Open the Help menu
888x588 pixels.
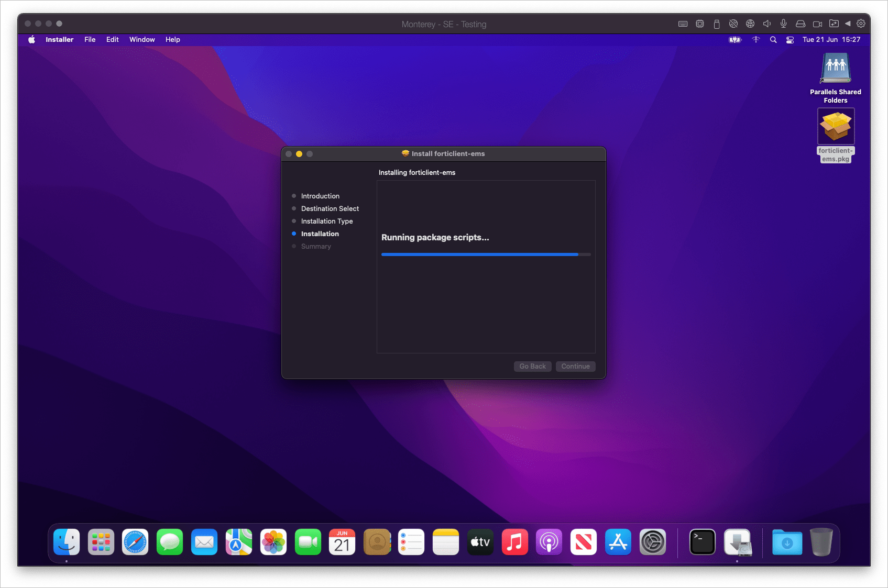coord(173,40)
